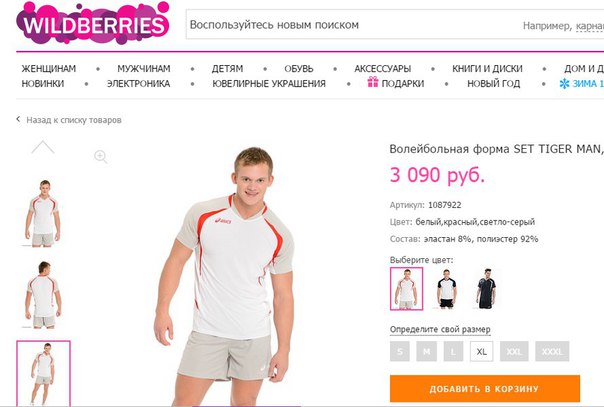This screenshot has height=407, width=604.
Task: Click the Добавить в корзину button
Action: [x=485, y=389]
